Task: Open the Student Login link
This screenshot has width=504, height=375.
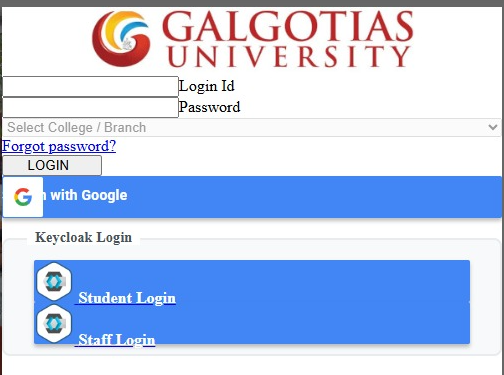Action: click(x=127, y=298)
